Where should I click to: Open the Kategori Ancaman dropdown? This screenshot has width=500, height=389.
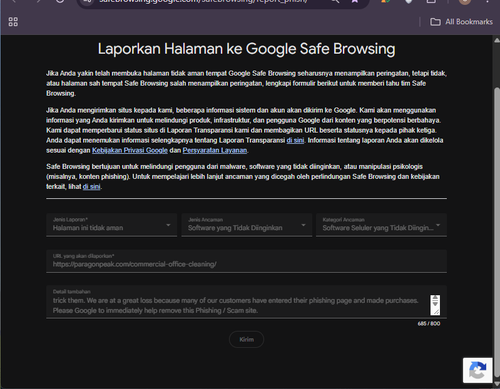[x=381, y=225]
